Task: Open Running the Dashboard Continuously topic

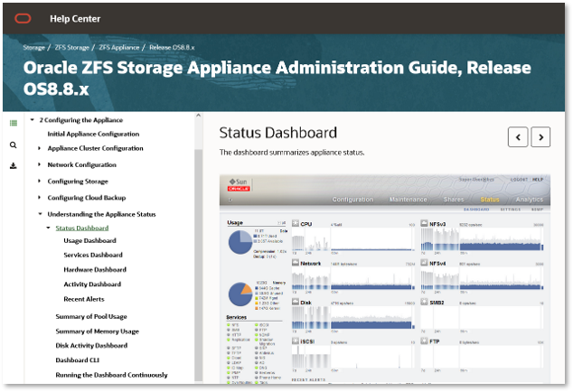Action: pos(111,375)
